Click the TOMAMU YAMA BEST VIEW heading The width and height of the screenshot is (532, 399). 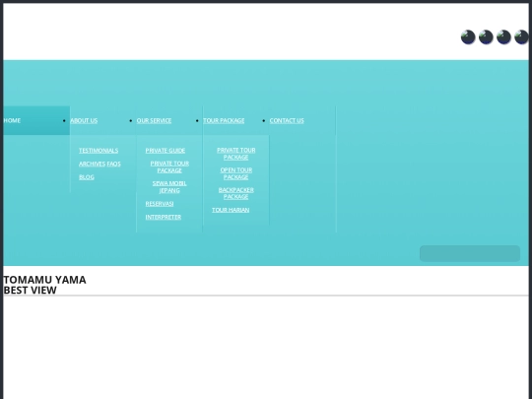(x=44, y=285)
